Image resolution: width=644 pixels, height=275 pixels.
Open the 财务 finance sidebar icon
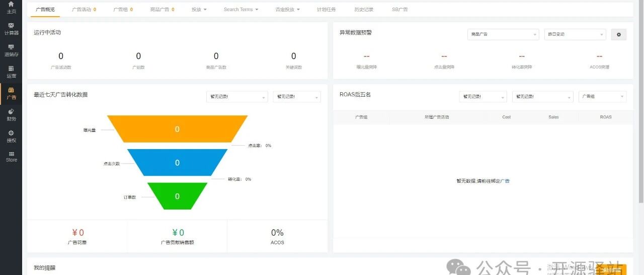pyautogui.click(x=11, y=115)
